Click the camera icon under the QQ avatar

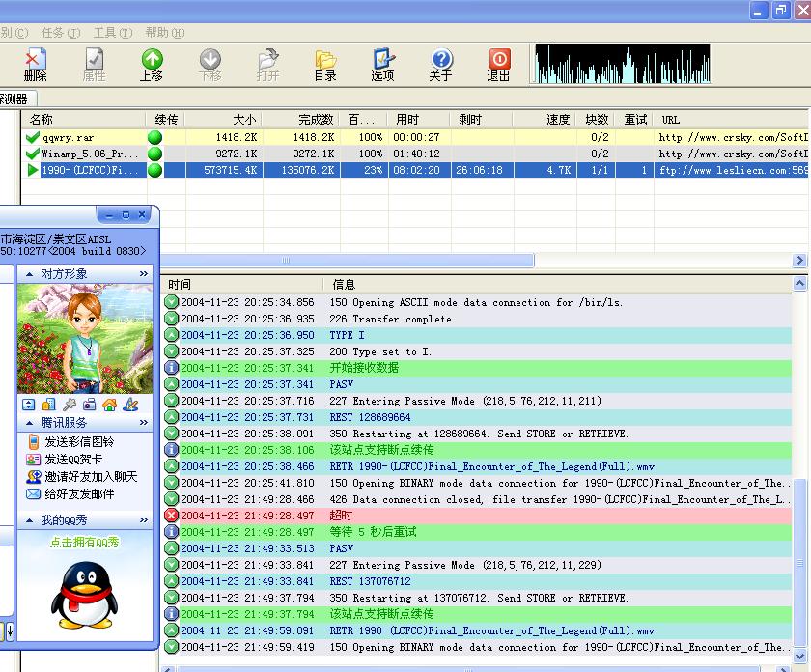90,405
